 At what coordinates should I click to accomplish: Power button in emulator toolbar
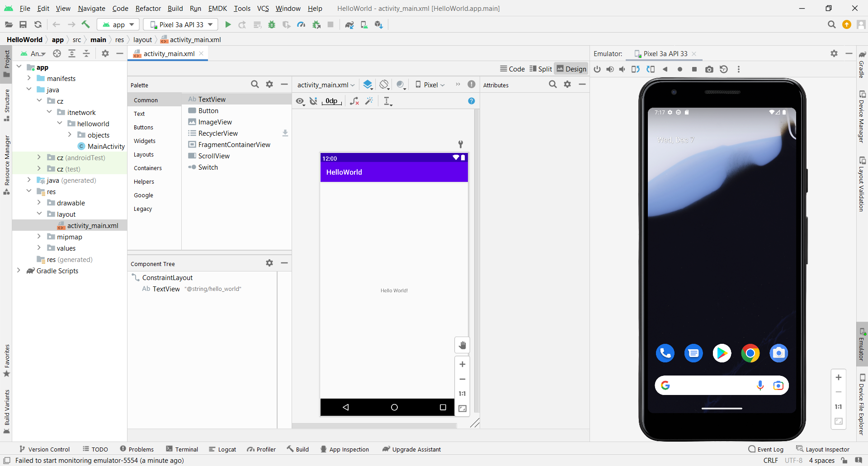point(597,69)
